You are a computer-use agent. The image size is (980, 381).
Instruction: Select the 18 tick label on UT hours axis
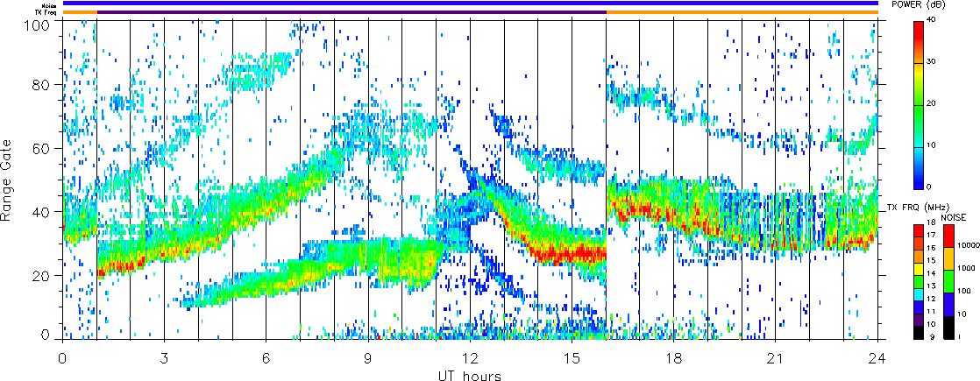click(674, 358)
